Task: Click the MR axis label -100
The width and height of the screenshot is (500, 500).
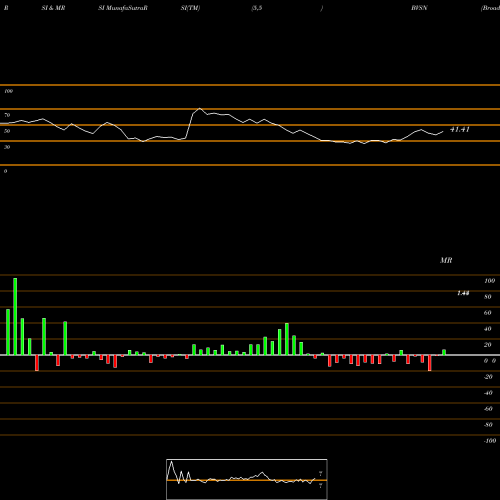Action: coord(490,441)
